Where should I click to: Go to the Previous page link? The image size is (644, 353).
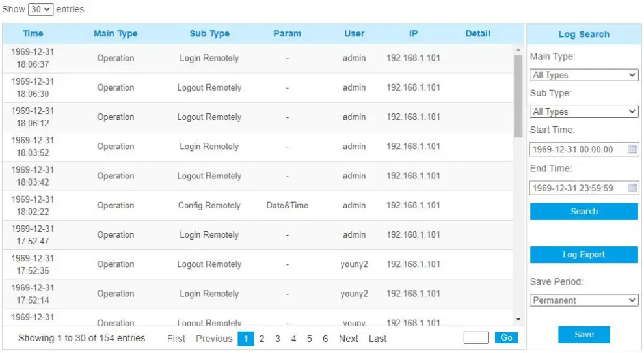[214, 339]
